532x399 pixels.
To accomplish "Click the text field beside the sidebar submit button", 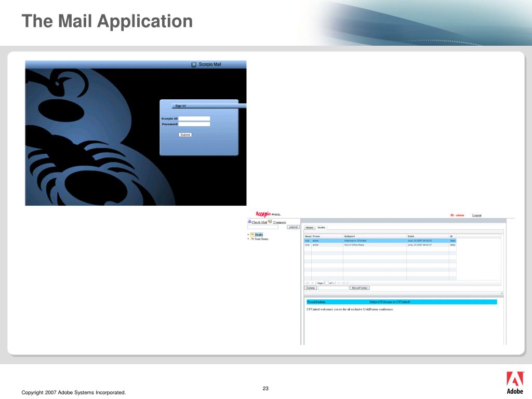I will pyautogui.click(x=263, y=227).
